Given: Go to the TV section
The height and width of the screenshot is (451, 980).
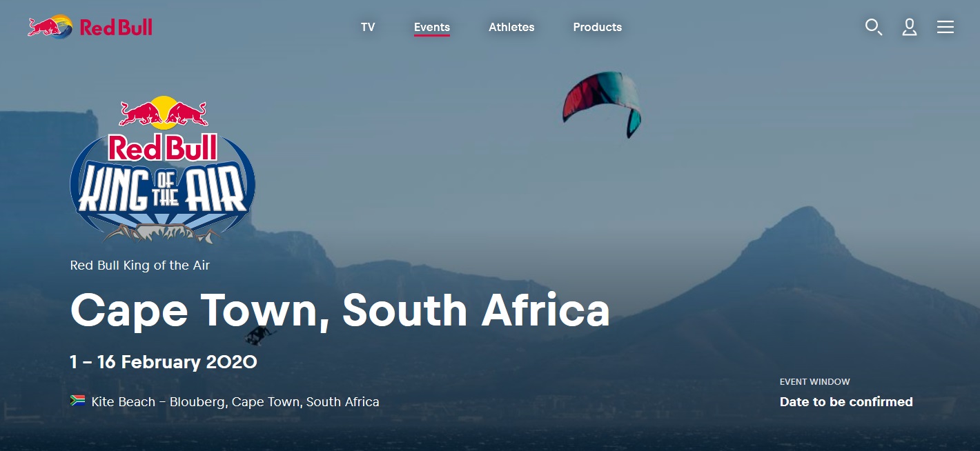Looking at the screenshot, I should [x=368, y=27].
